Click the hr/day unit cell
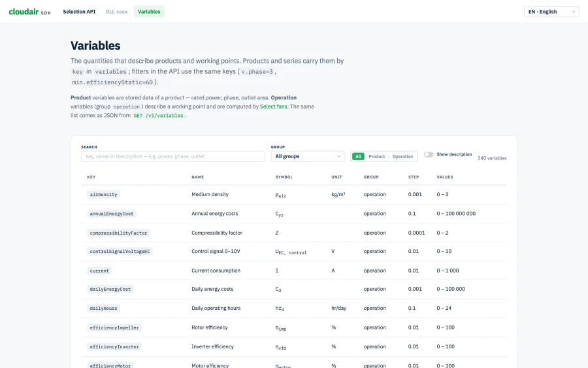The width and height of the screenshot is (588, 368). click(x=338, y=308)
